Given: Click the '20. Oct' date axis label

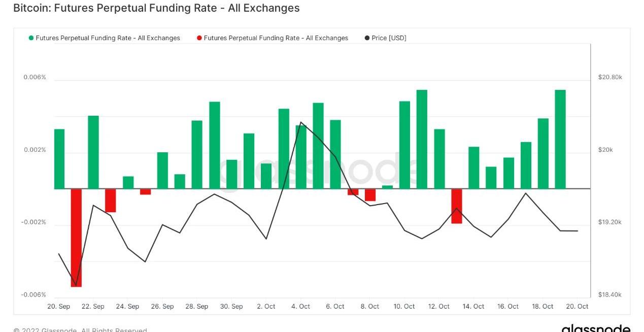Looking at the screenshot, I should [577, 307].
